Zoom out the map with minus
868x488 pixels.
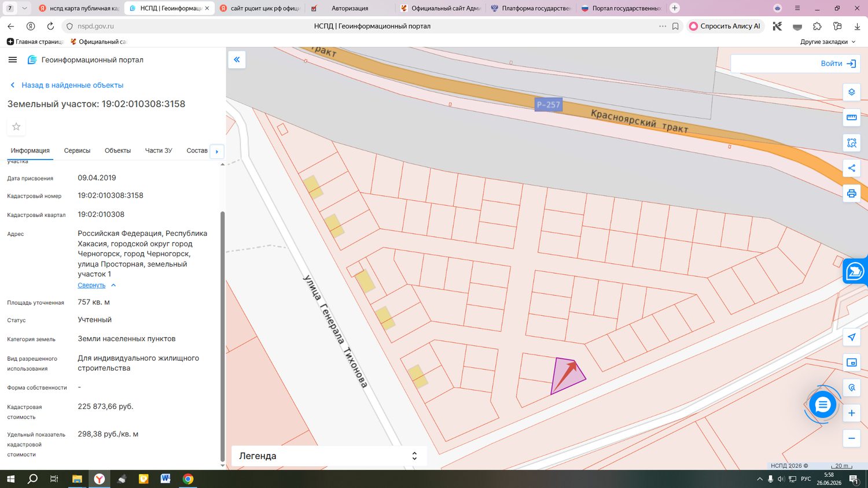click(x=851, y=438)
